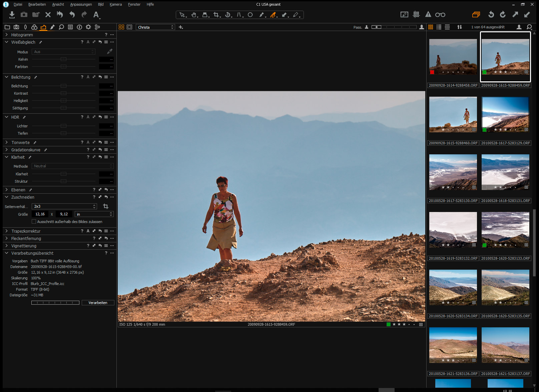Open the crop size unit dropdown
The width and height of the screenshot is (539, 392).
point(94,214)
